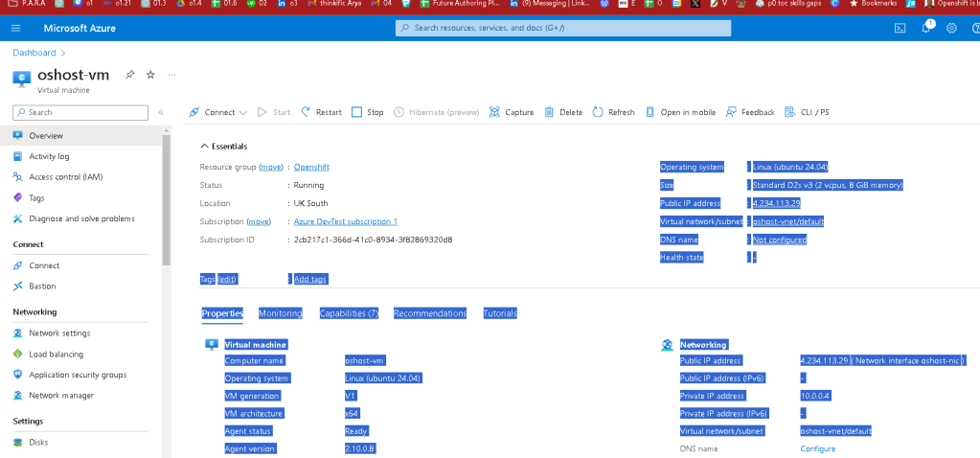Click the Private IP address 10.0.0.4
Image resolution: width=980 pixels, height=458 pixels.
pyautogui.click(x=815, y=396)
